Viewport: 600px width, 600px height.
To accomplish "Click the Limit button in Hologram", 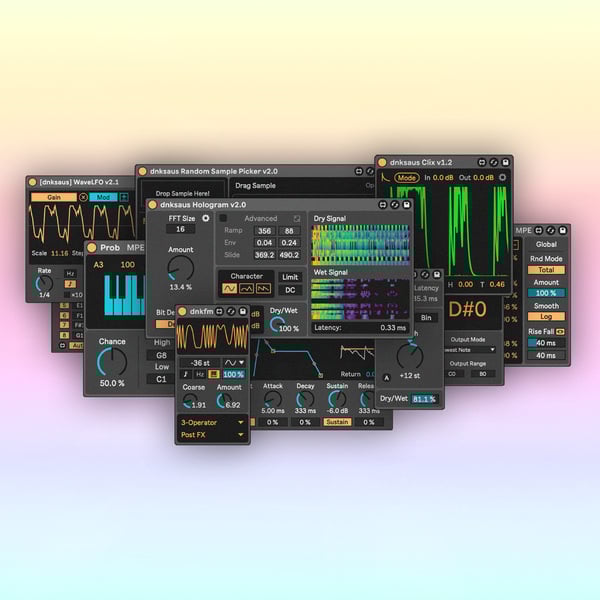I will [x=290, y=277].
